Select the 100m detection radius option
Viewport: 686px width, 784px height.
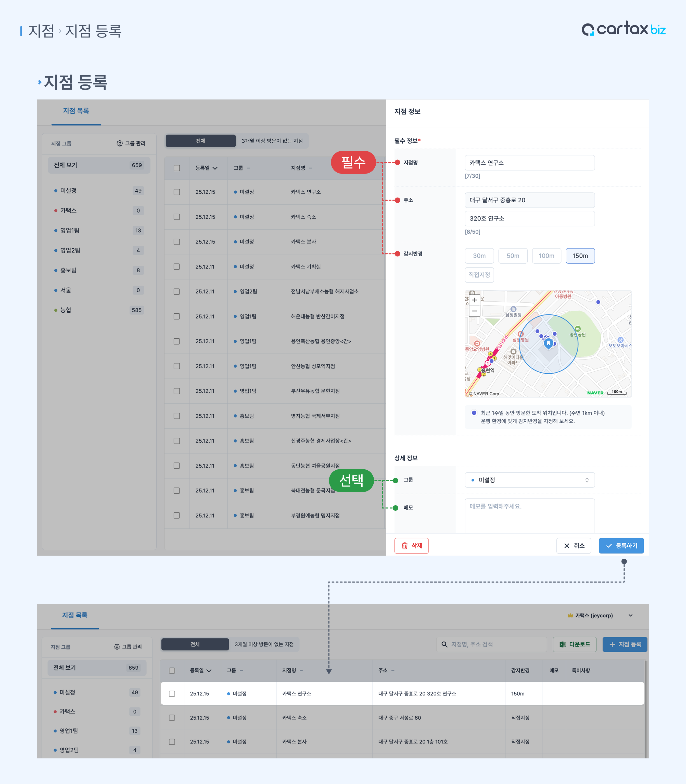point(546,256)
